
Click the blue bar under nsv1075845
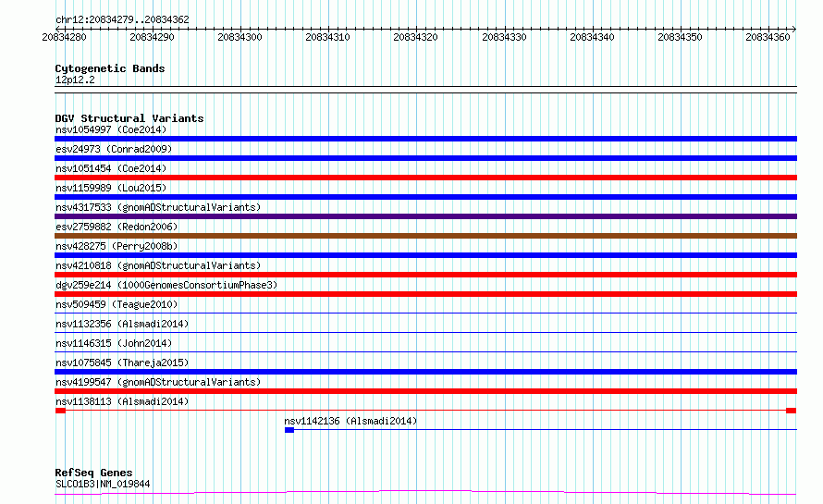coord(425,372)
